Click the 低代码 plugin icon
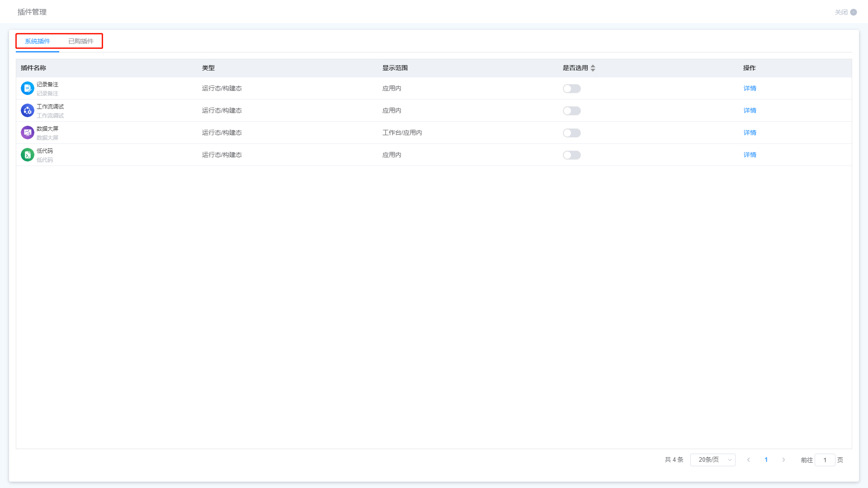 click(28, 155)
